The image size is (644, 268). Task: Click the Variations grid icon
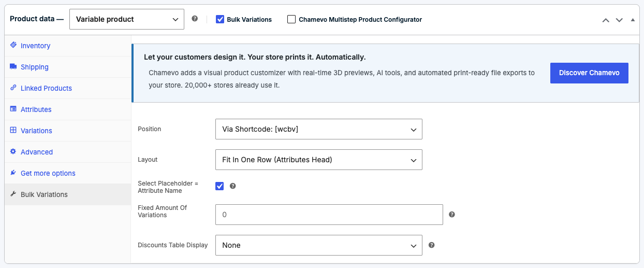[x=13, y=130]
